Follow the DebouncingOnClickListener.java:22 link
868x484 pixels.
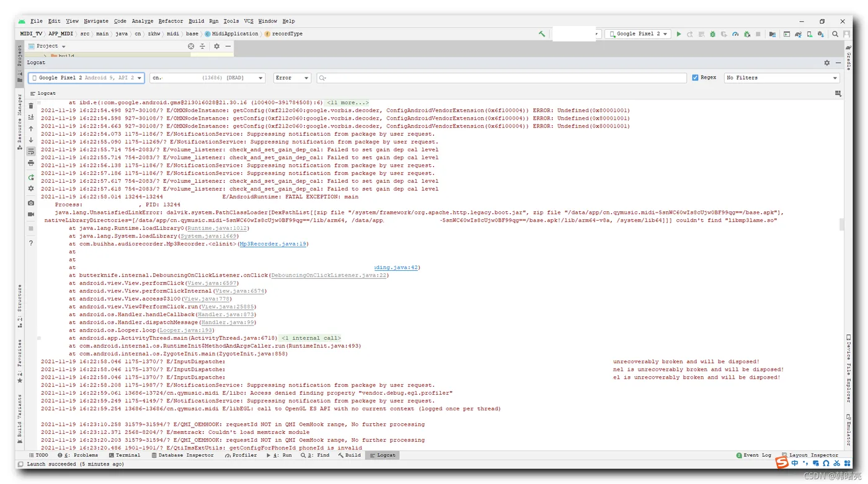pos(329,275)
